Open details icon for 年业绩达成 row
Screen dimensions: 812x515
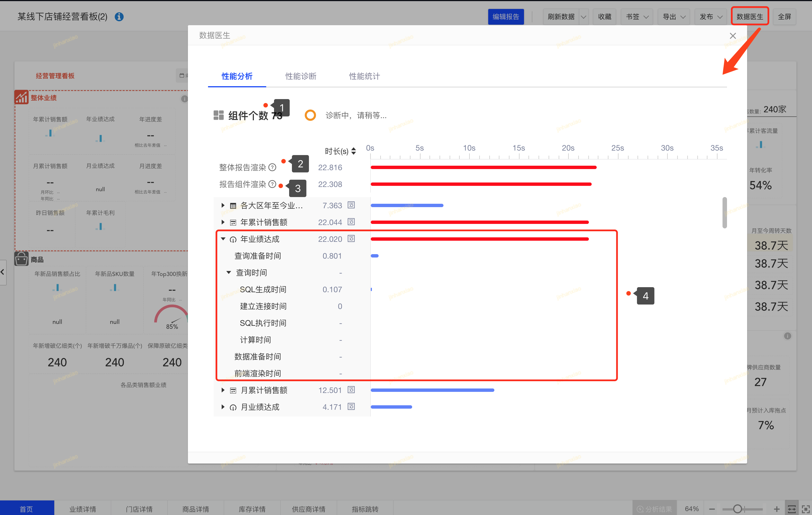pyautogui.click(x=351, y=238)
